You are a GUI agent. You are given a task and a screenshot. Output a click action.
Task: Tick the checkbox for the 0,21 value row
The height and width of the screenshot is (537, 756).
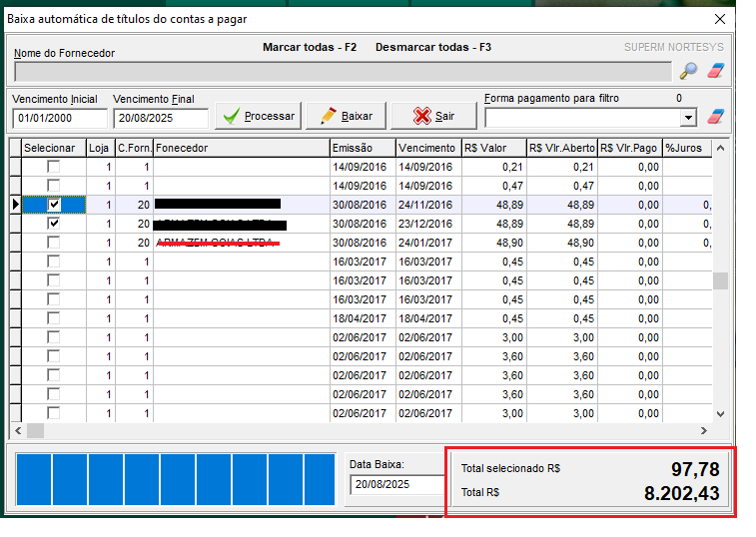pos(54,167)
